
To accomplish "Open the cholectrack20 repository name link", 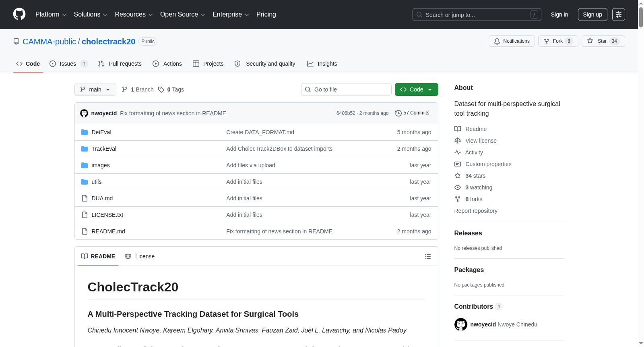I will coord(109,42).
